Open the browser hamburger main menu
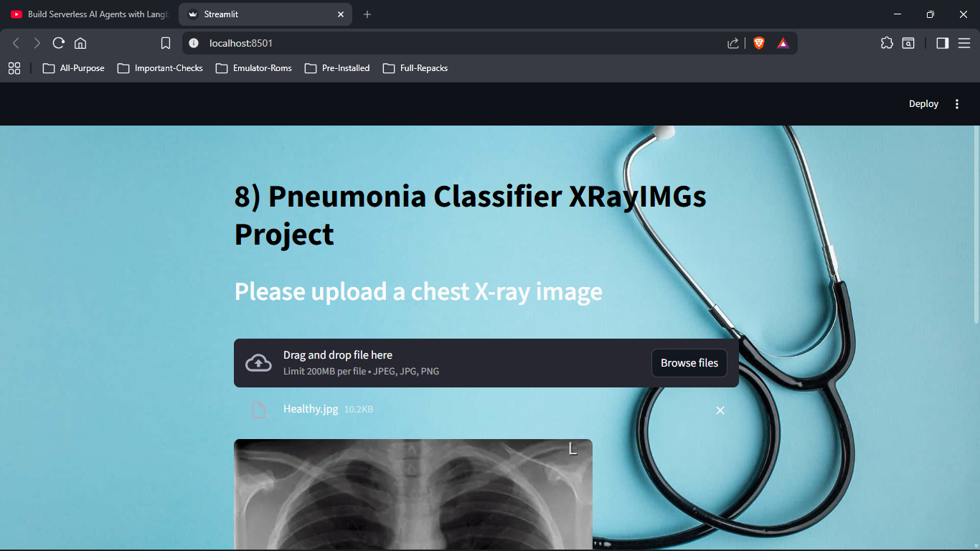980x551 pixels. coord(964,43)
